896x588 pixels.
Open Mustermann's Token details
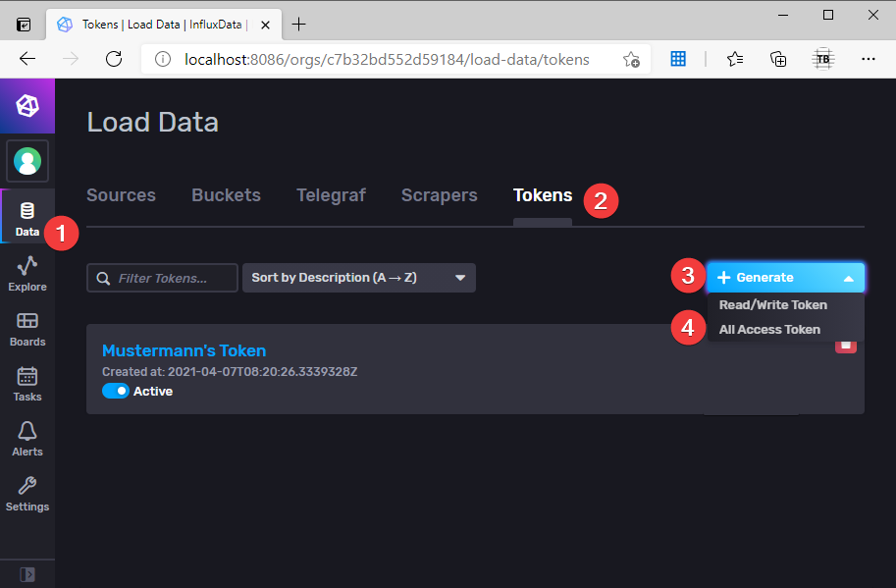[x=184, y=350]
